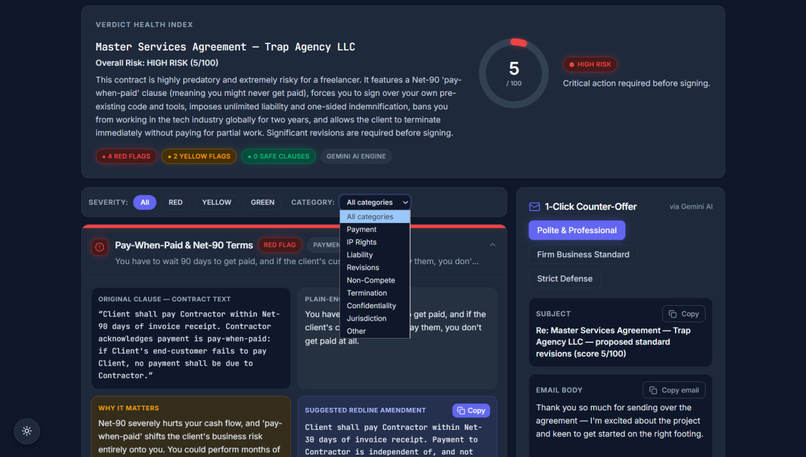Choose IP Rights category option
Image resolution: width=806 pixels, height=457 pixels.
[375, 242]
